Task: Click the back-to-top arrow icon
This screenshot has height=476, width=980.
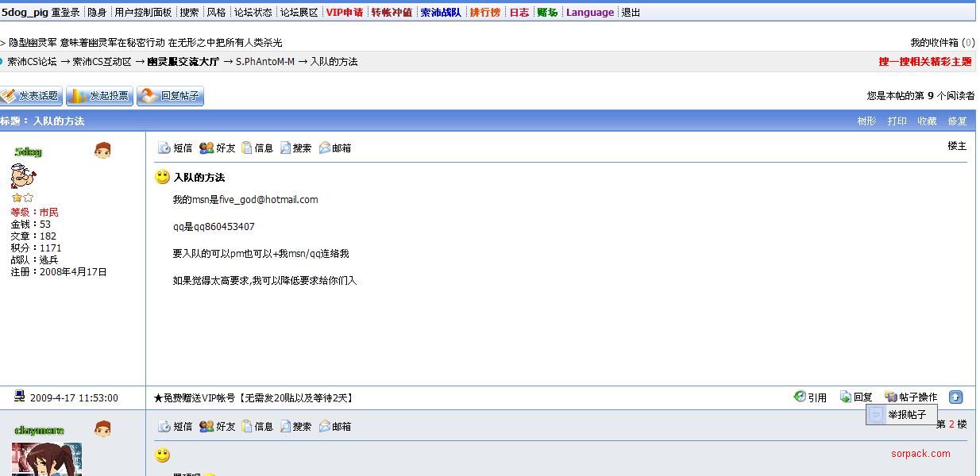Action: click(955, 397)
